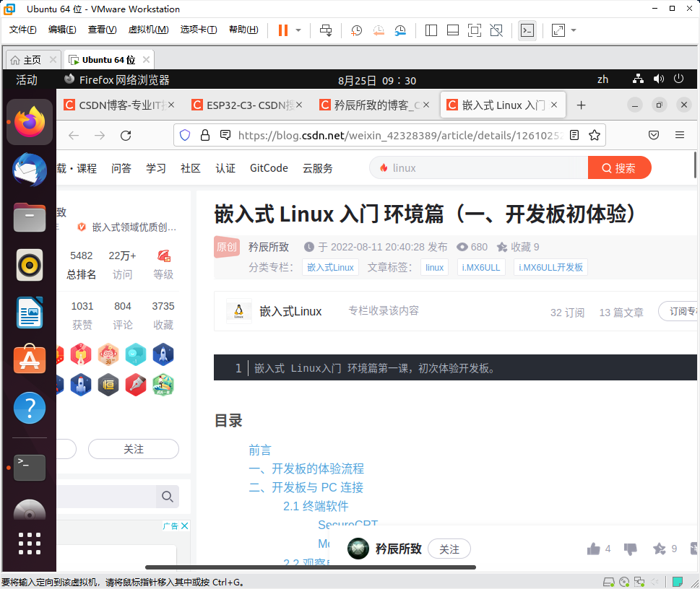Like the article thumbs-up icon
Image resolution: width=700 pixels, height=589 pixels.
click(x=593, y=549)
